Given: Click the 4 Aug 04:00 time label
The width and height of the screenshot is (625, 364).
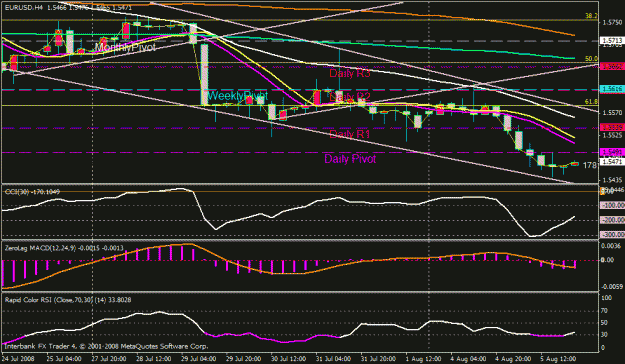Looking at the screenshot, I should point(468,358).
